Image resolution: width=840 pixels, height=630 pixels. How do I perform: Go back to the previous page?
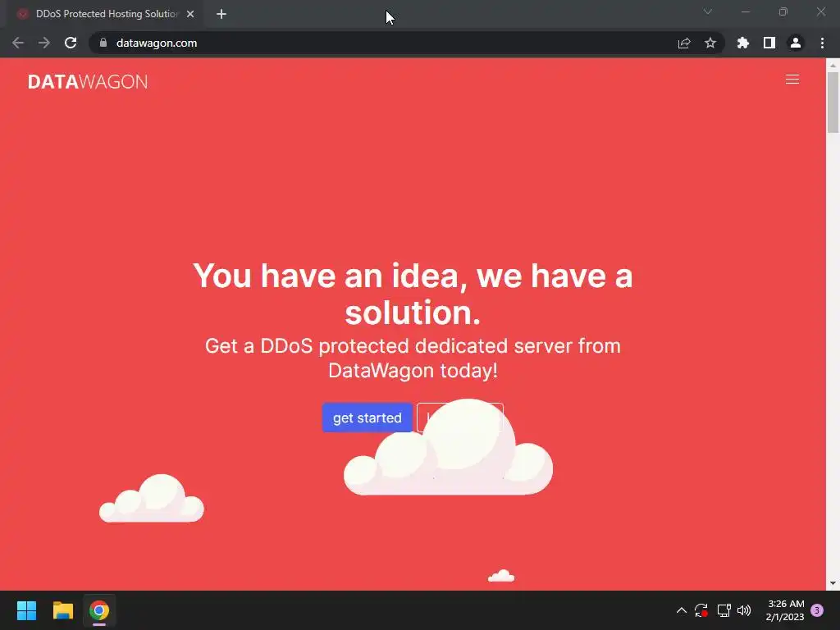18,43
